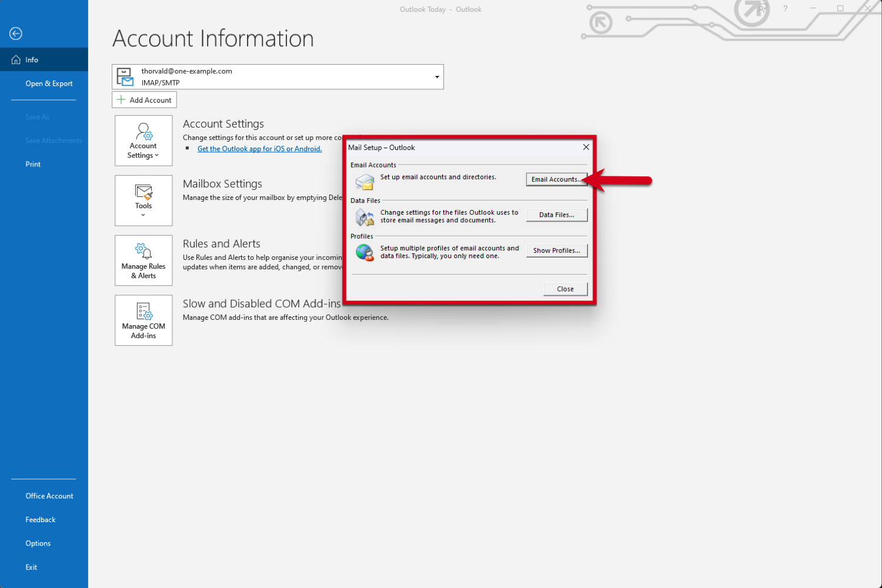
Task: Expand the account selection dropdown
Action: (437, 76)
